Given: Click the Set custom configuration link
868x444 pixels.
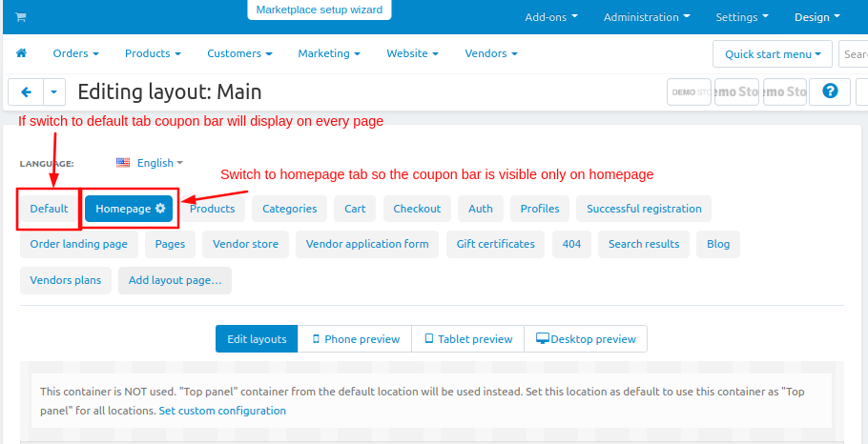Looking at the screenshot, I should click(x=222, y=411).
